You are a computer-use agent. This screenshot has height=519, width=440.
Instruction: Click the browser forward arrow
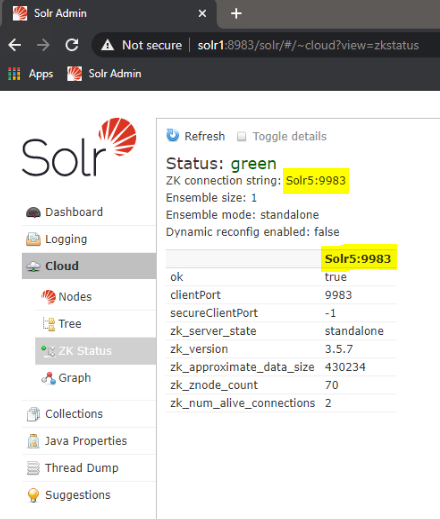(43, 45)
